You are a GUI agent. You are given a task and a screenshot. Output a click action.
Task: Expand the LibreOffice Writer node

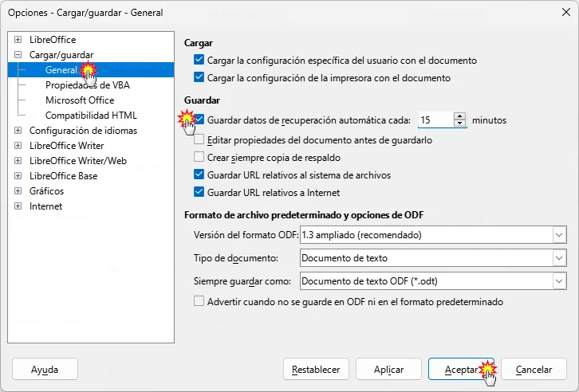tap(18, 145)
